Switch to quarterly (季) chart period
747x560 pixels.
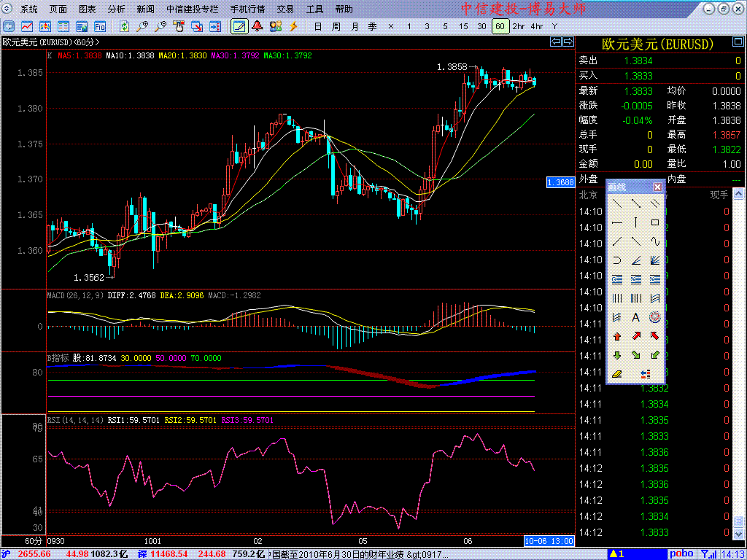373,26
